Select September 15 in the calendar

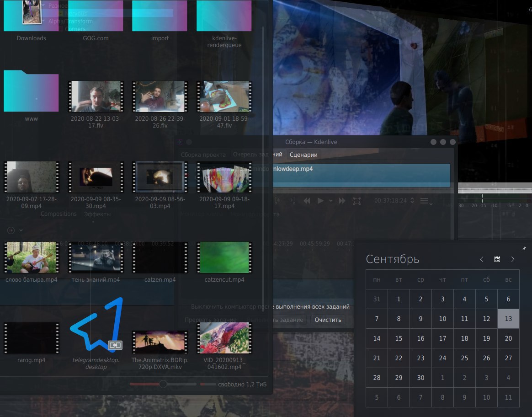tap(399, 338)
